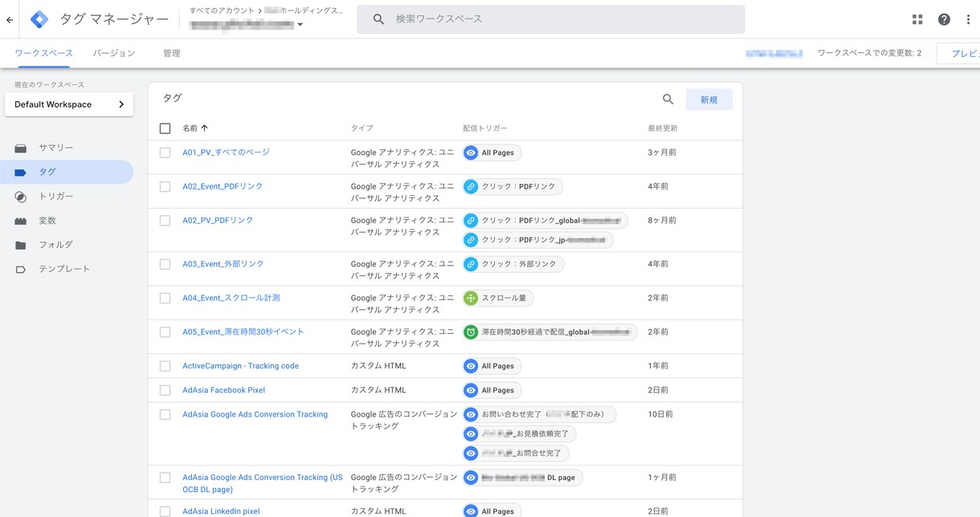Click link icon of PDFリンク_jp trigger
This screenshot has width=980, height=517.
[471, 240]
